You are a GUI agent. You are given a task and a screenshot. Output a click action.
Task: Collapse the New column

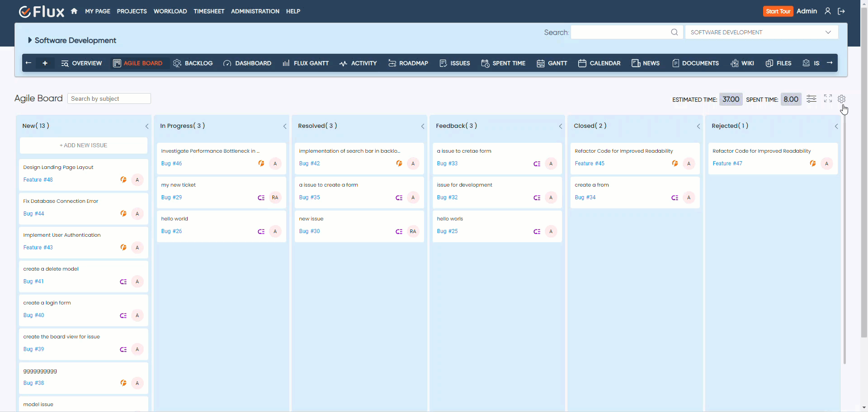coord(147,126)
